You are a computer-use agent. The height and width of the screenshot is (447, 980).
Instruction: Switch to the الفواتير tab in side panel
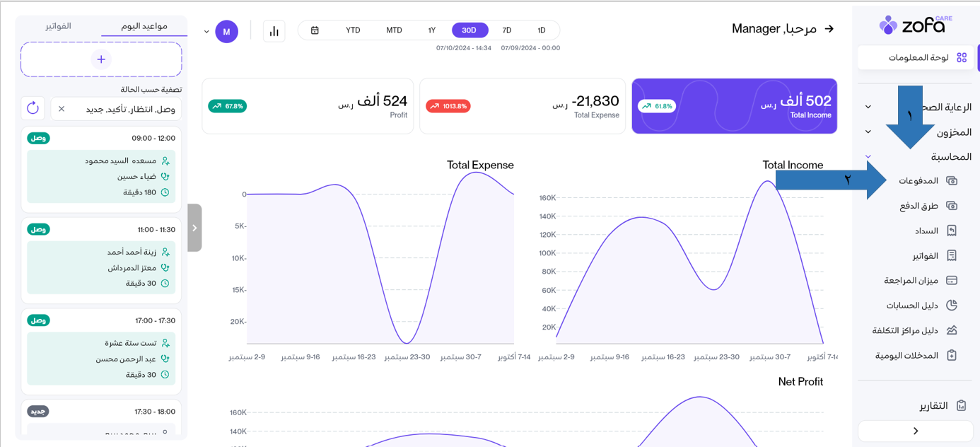click(x=58, y=26)
